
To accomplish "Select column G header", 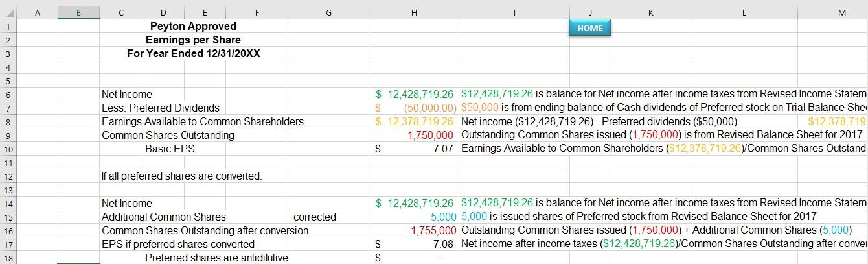I will (328, 13).
